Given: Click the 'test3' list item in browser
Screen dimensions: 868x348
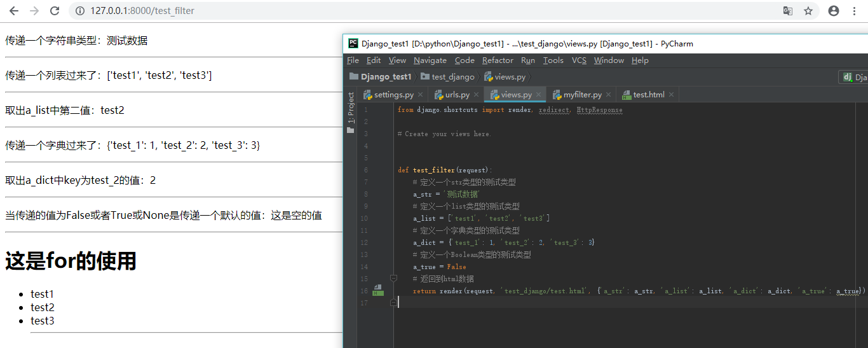Looking at the screenshot, I should click(x=43, y=321).
